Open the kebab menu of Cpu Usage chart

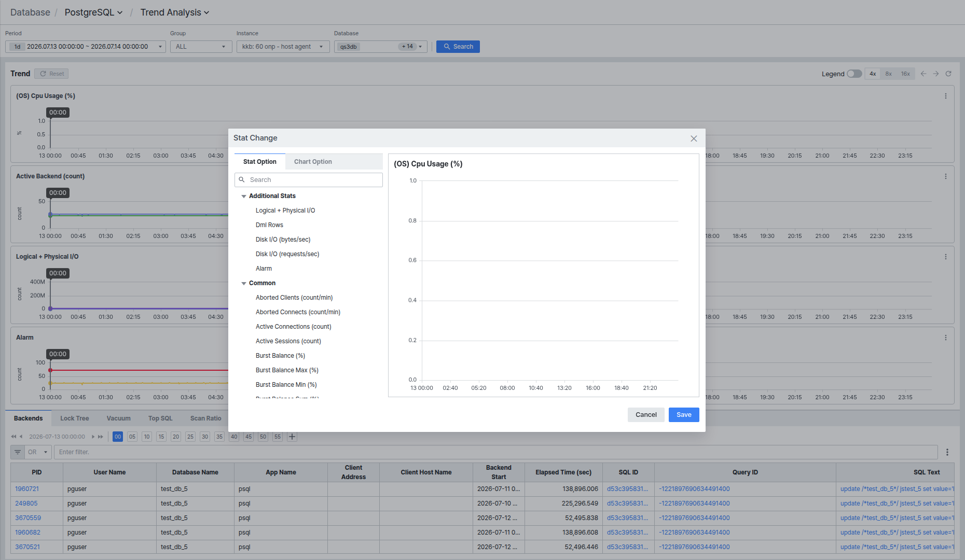tap(946, 96)
